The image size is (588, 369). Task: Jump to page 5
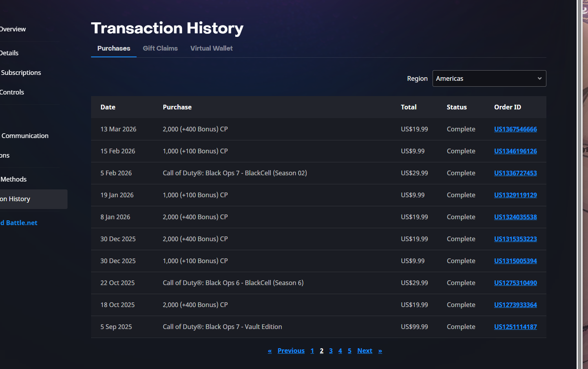(349, 351)
